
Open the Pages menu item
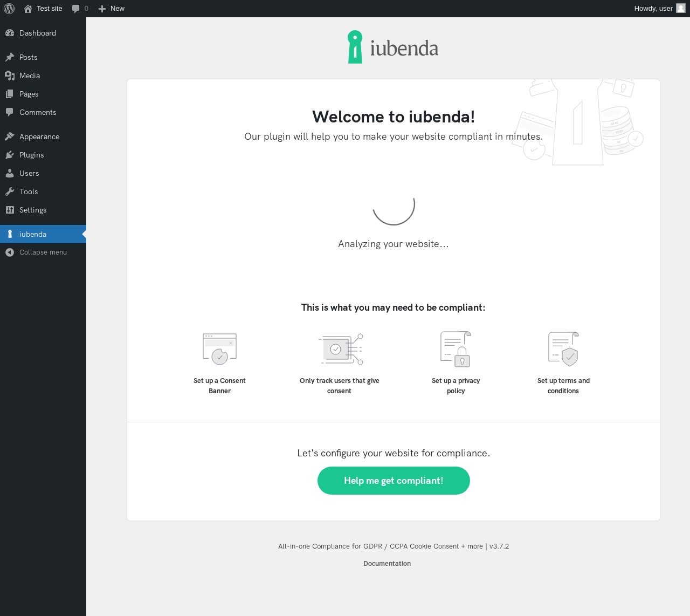[x=43, y=94]
